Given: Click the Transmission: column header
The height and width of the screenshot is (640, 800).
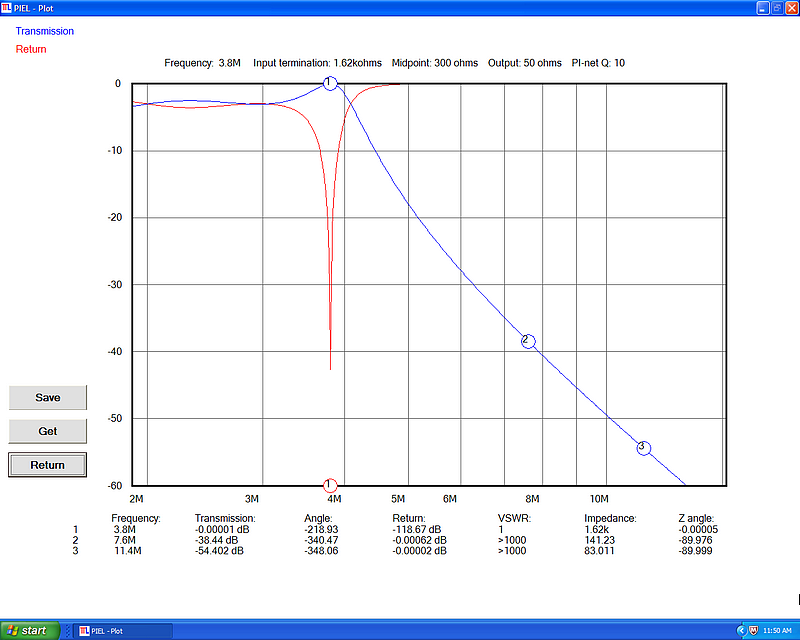Looking at the screenshot, I should pos(225,518).
